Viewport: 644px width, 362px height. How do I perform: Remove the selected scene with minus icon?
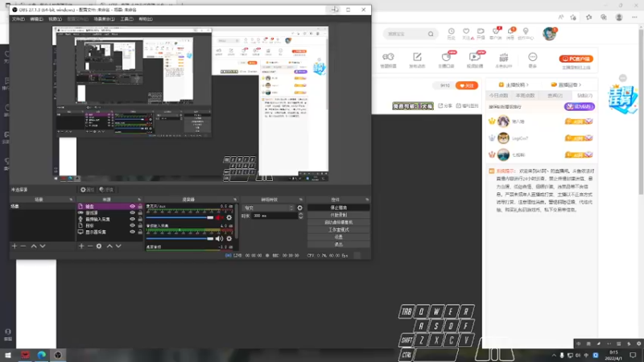point(23,246)
